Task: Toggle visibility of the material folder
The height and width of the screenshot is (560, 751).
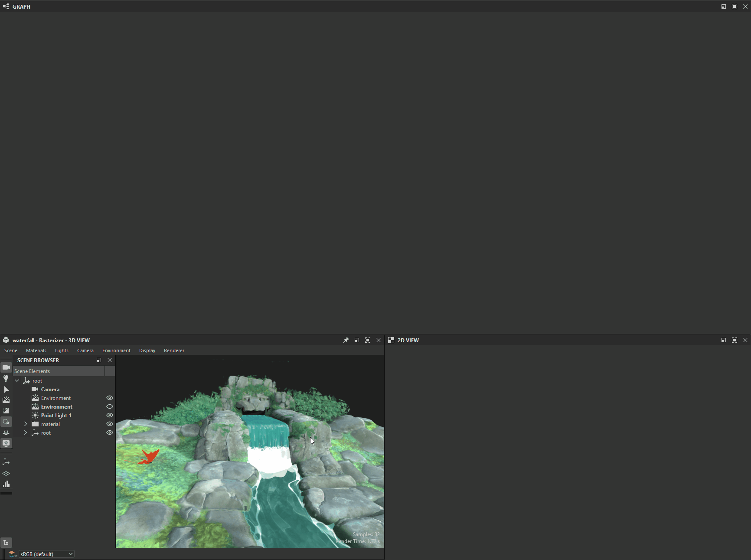Action: (109, 424)
